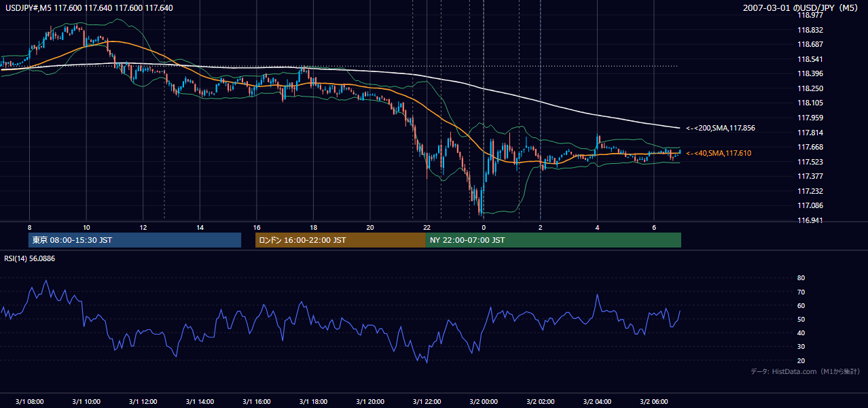The height and width of the screenshot is (408, 868).
Task: Click the 117.959 price axis label
Action: pyautogui.click(x=810, y=118)
